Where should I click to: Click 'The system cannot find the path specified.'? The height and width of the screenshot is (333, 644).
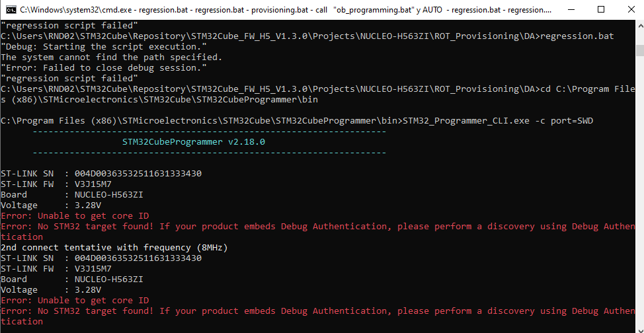pyautogui.click(x=111, y=57)
